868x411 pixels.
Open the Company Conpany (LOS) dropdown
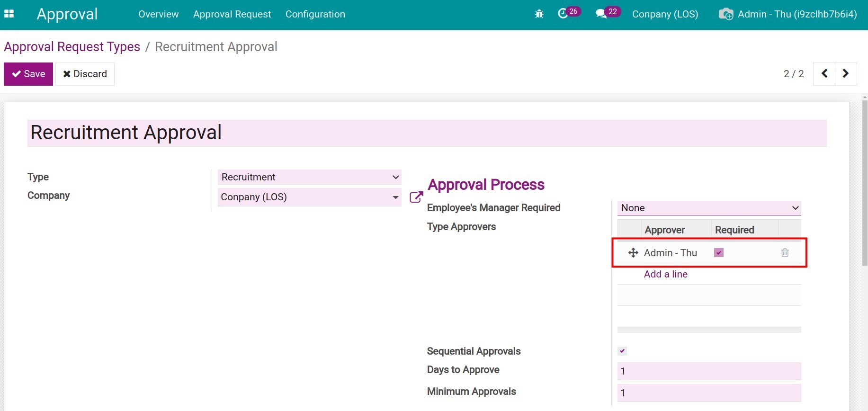pos(309,197)
